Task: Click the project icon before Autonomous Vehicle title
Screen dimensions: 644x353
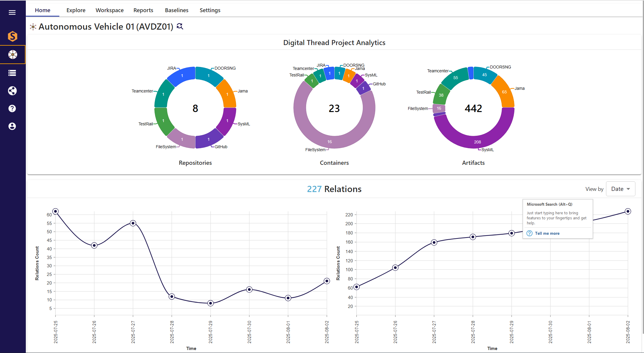Action: click(x=33, y=27)
